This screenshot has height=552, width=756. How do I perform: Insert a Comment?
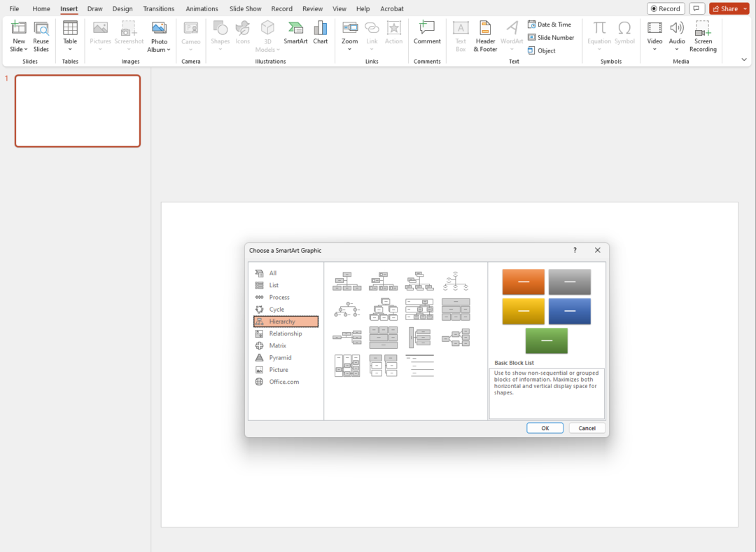coord(427,33)
